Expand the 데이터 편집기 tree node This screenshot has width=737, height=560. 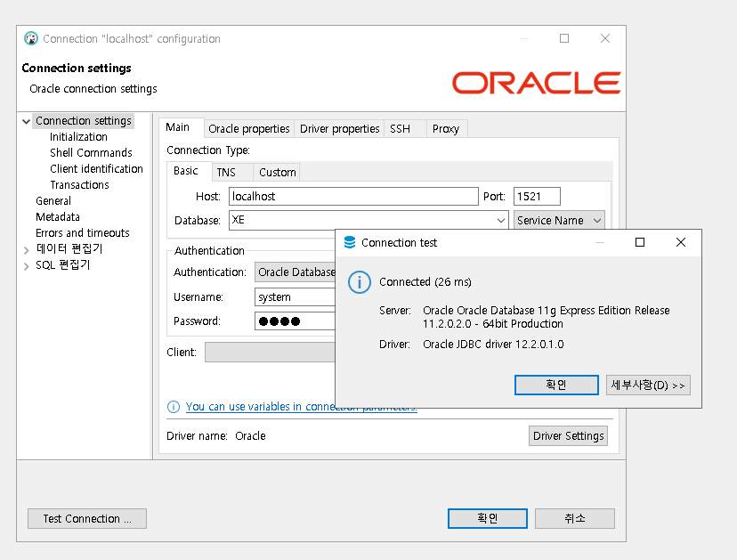pos(27,250)
